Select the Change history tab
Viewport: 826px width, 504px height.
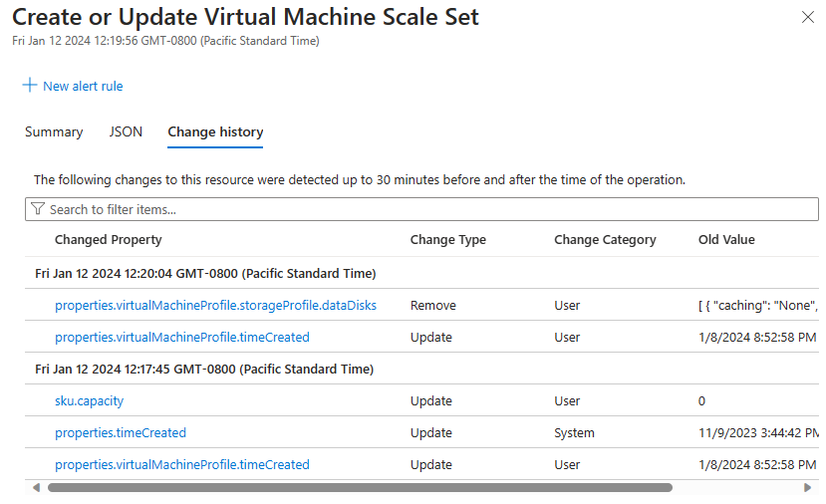(215, 131)
